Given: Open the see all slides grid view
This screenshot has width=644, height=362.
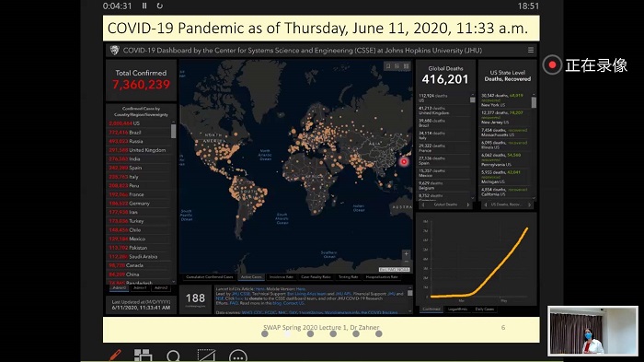Looking at the screenshot, I should [x=143, y=355].
